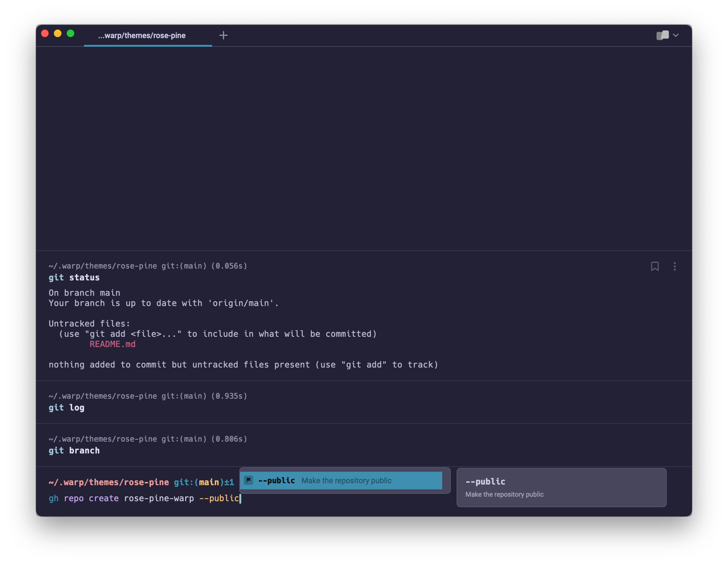Expand the chevron next to the avatar

[x=676, y=35]
